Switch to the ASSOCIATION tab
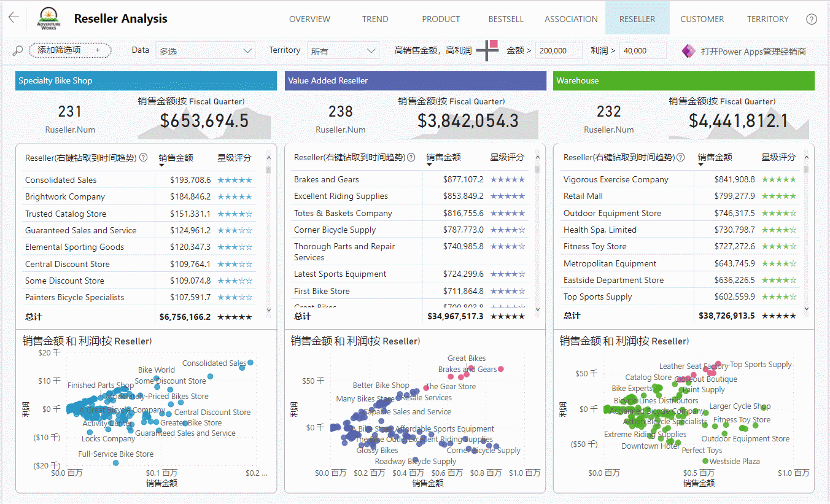Screen dimensions: 830x504 pyautogui.click(x=571, y=19)
